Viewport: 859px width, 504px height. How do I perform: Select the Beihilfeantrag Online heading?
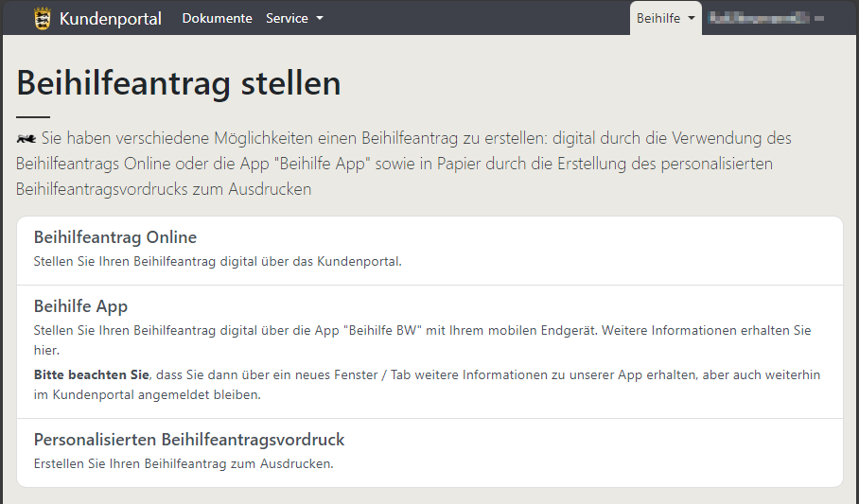tap(115, 237)
